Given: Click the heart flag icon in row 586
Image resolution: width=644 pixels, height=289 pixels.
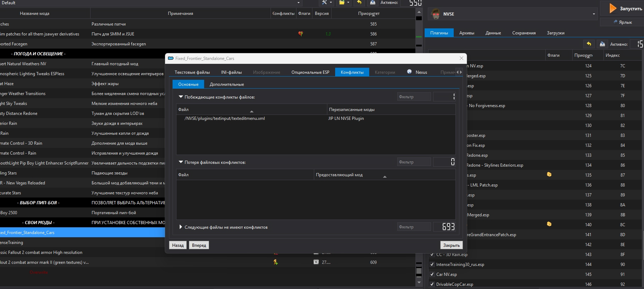Looking at the screenshot, I should tap(301, 34).
